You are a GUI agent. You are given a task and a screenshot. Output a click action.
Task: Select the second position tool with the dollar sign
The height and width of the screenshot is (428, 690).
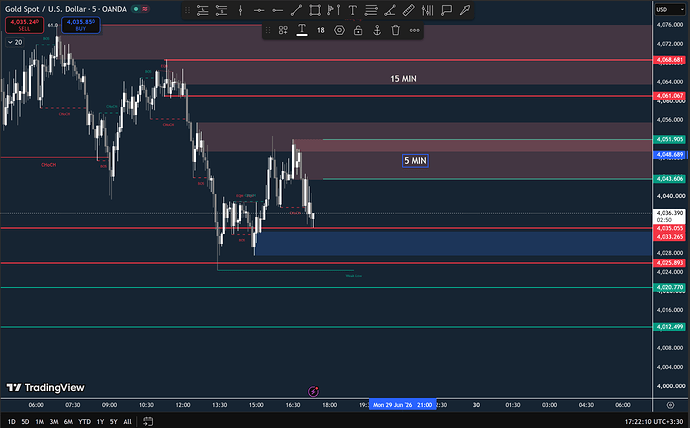point(221,10)
